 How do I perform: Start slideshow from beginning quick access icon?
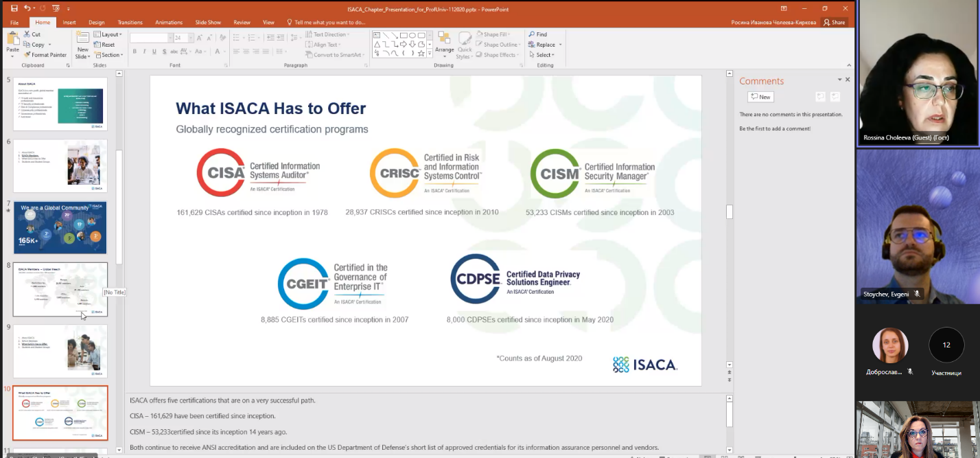coord(56,8)
